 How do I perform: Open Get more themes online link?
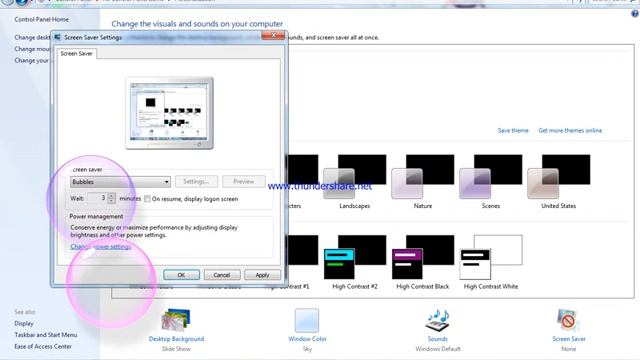[570, 131]
